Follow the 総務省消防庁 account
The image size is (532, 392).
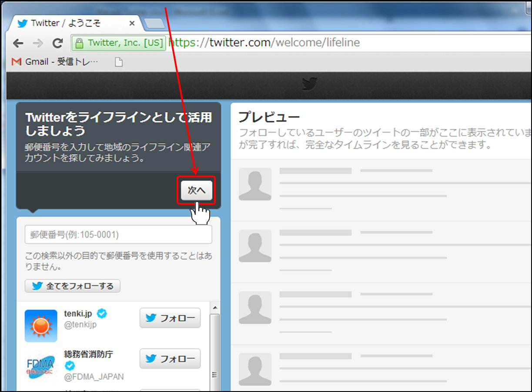coord(170,359)
